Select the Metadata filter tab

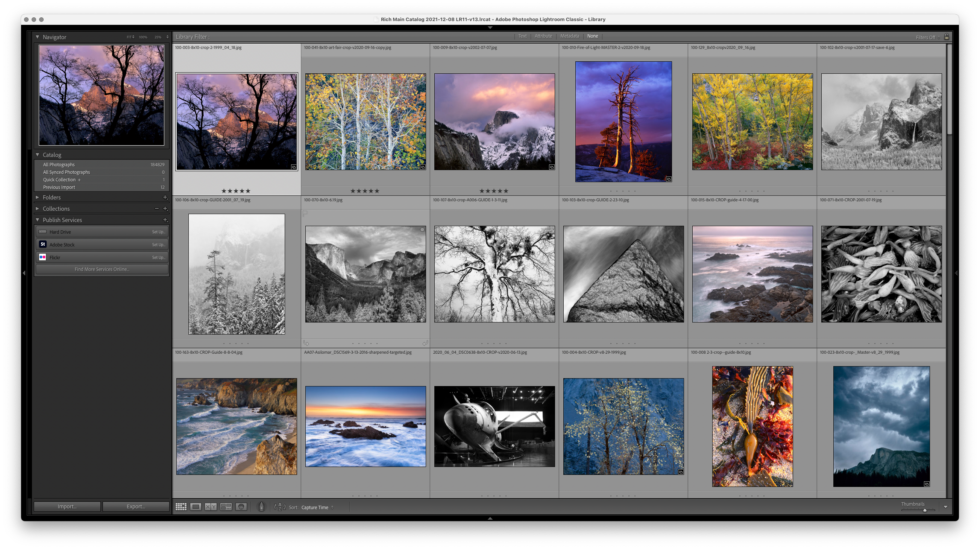coord(569,36)
